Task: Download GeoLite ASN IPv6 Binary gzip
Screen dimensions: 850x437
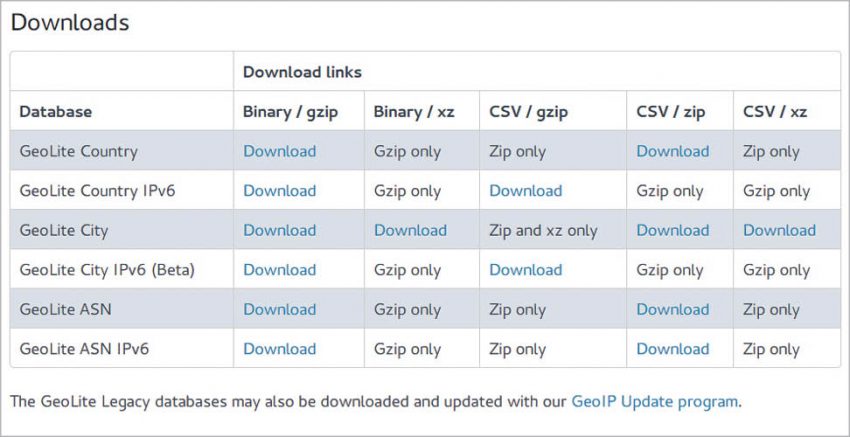Action: pos(279,349)
